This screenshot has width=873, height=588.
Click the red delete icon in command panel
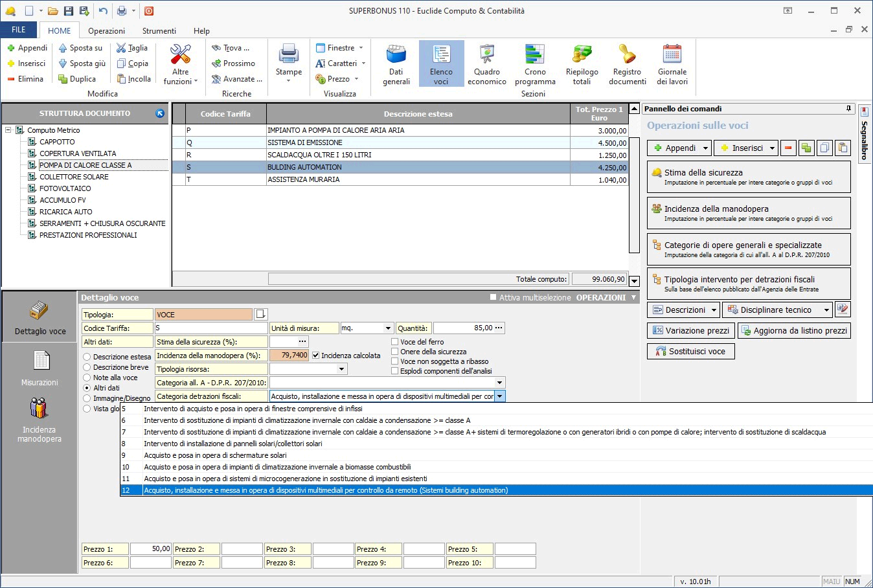[x=788, y=148]
